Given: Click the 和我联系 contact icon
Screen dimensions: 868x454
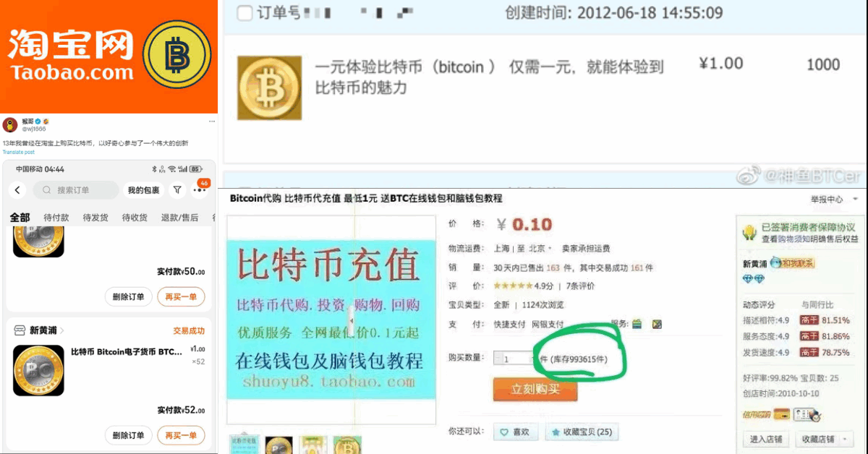Looking at the screenshot, I should [793, 263].
